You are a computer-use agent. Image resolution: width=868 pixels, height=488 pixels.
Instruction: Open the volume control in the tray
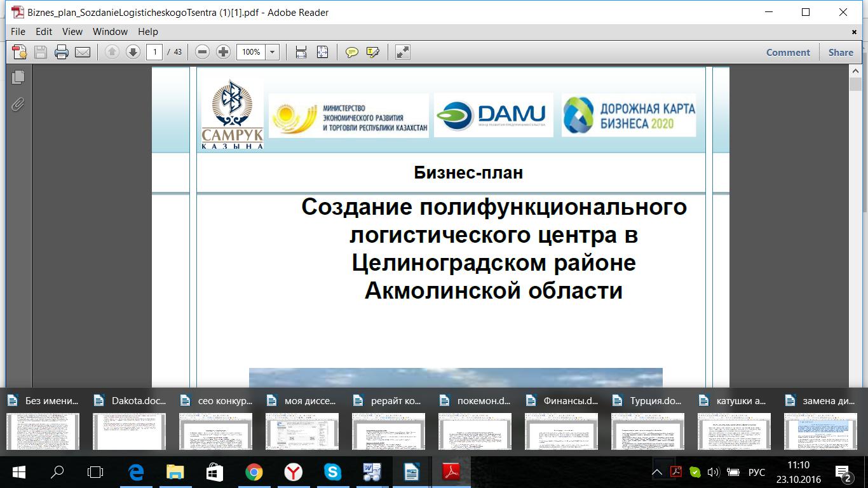713,472
